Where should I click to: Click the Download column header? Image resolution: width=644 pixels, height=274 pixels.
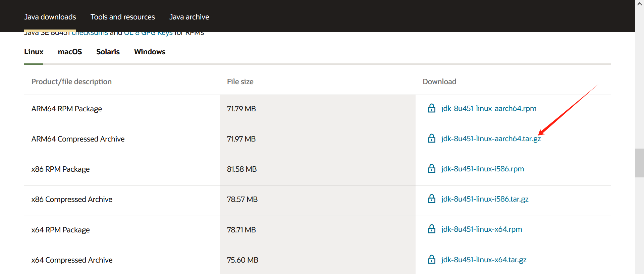pos(439,81)
